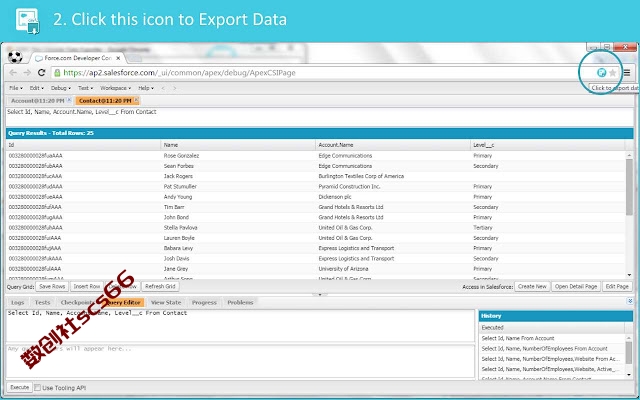Image resolution: width=640 pixels, height=400 pixels.
Task: Expand the Help dropdown menu
Action: click(x=146, y=88)
